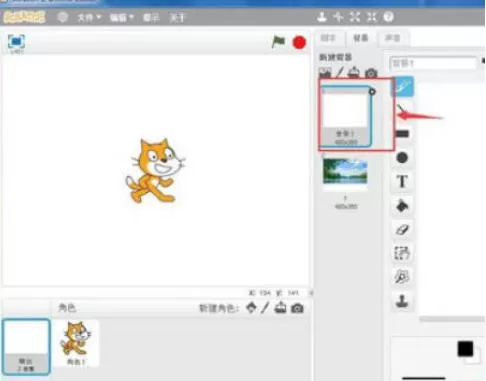The height and width of the screenshot is (381, 486).
Task: Switch stage to full screen mode
Action: point(16,41)
